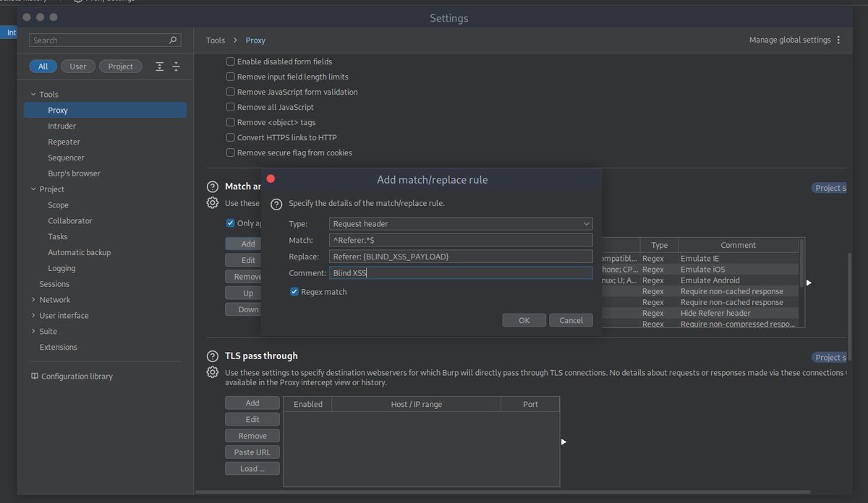Image resolution: width=868 pixels, height=503 pixels.
Task: Toggle Remove secure flag from cookies
Action: [231, 152]
